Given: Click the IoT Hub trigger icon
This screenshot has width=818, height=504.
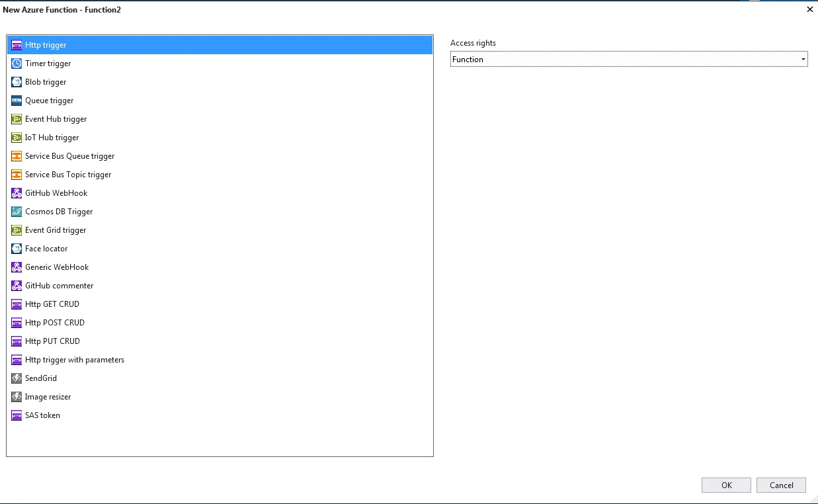Looking at the screenshot, I should pos(17,138).
